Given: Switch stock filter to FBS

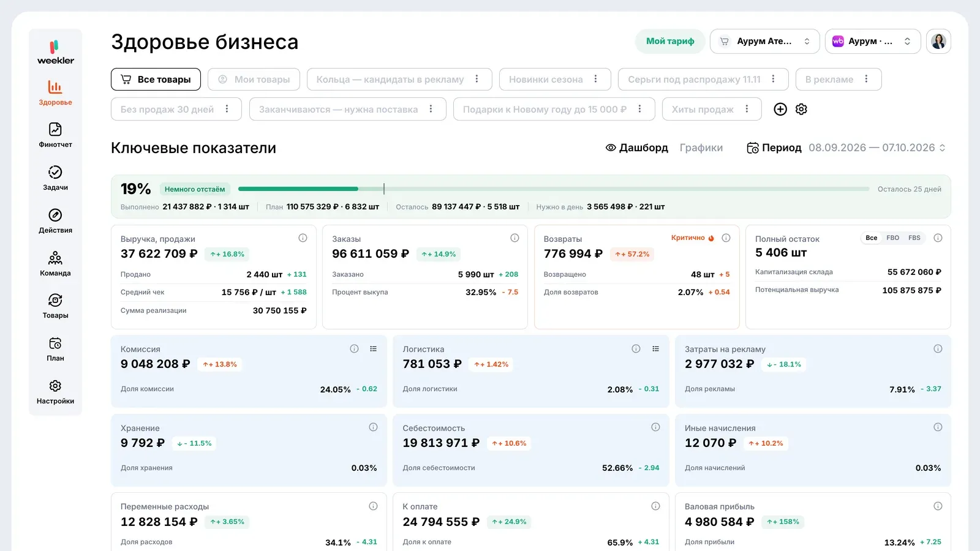Looking at the screenshot, I should [x=914, y=238].
